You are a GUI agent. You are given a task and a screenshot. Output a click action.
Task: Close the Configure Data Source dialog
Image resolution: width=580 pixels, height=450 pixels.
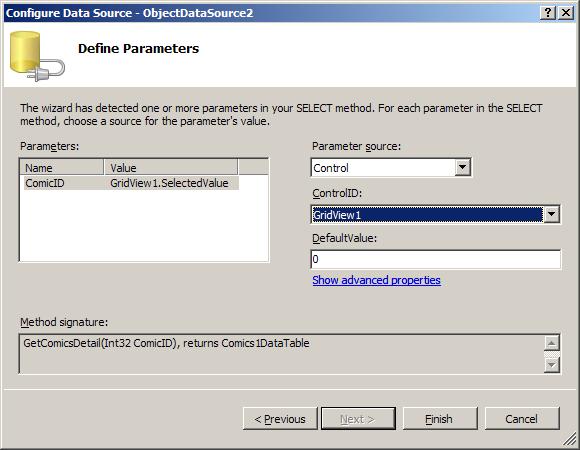point(566,13)
